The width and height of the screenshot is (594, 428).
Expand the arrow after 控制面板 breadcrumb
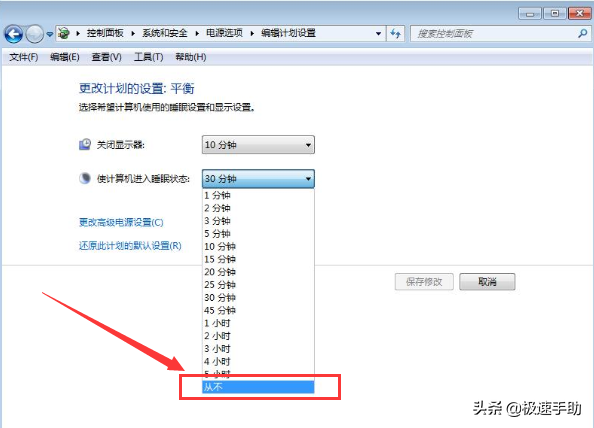133,33
